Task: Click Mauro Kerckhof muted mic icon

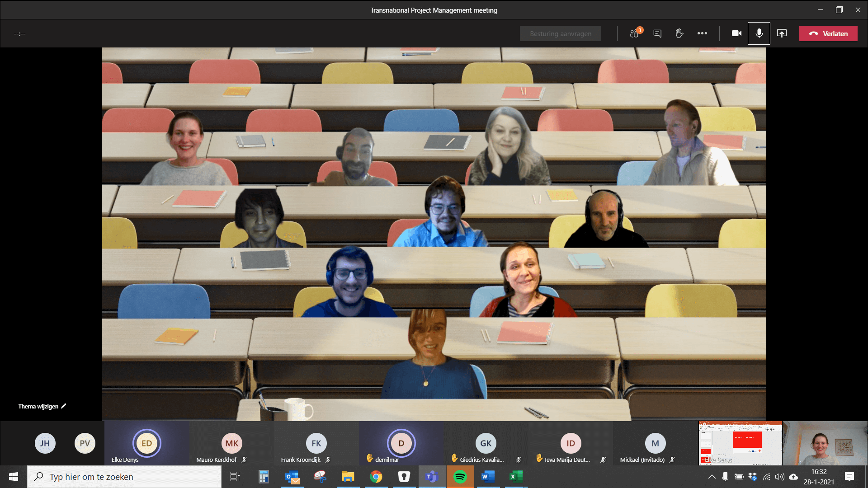Action: [x=244, y=460]
